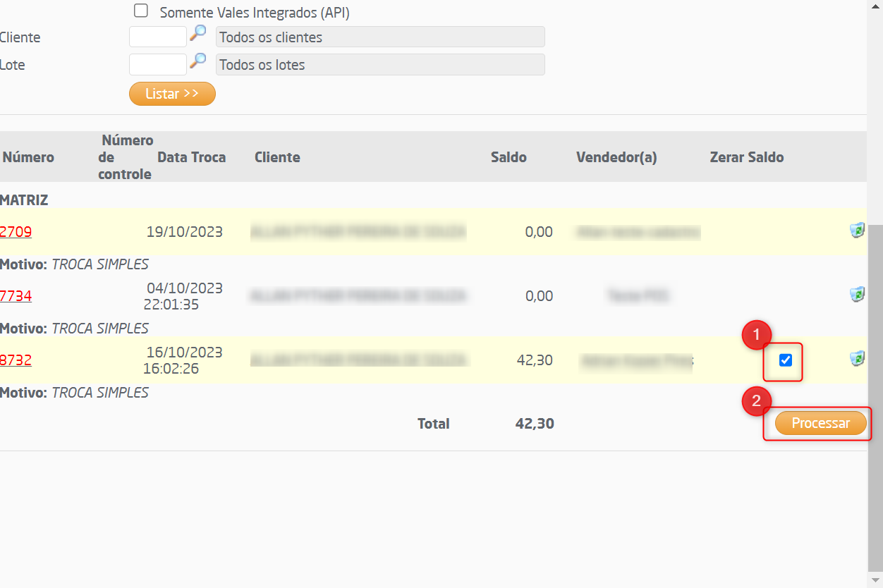This screenshot has height=588, width=883.
Task: Click the MATRIZ group label
Action: tap(24, 200)
